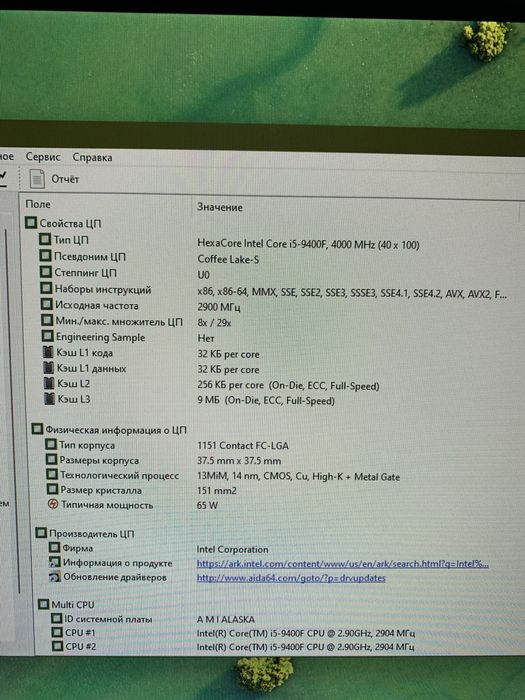Screen dimensions: 525x700
Task: Click the icon beside Степпинг ЦП
Action: [x=46, y=272]
